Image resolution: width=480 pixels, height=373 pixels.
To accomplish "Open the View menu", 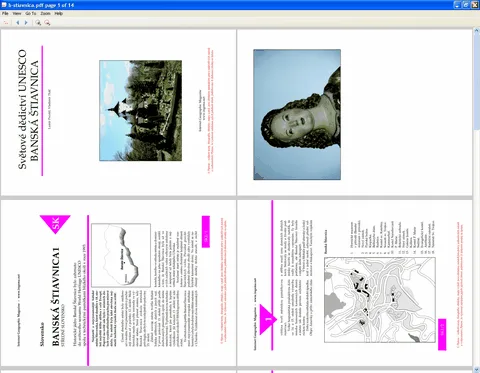I will tap(17, 14).
